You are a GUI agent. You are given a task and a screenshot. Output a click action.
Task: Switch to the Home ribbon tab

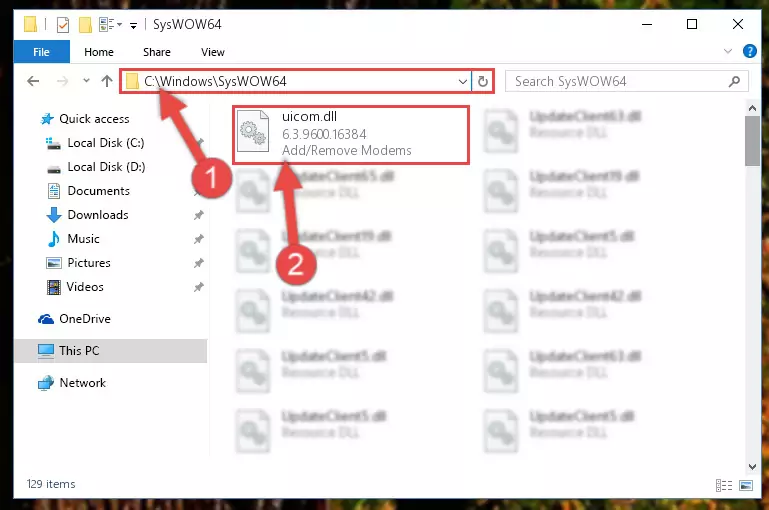click(99, 52)
